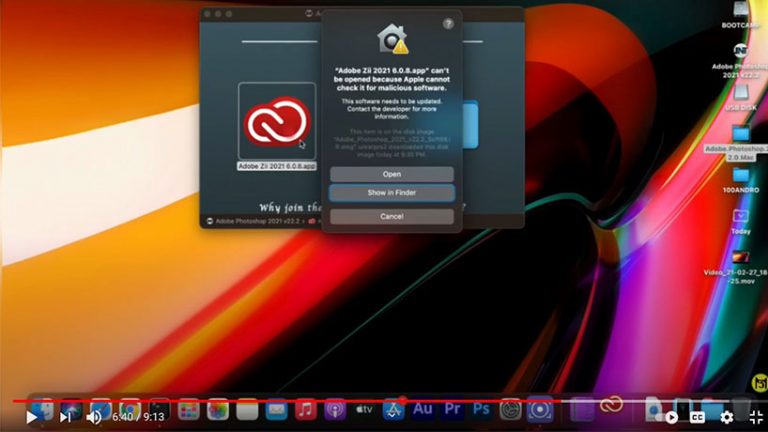Toggle closed captions (CC)

tap(697, 417)
